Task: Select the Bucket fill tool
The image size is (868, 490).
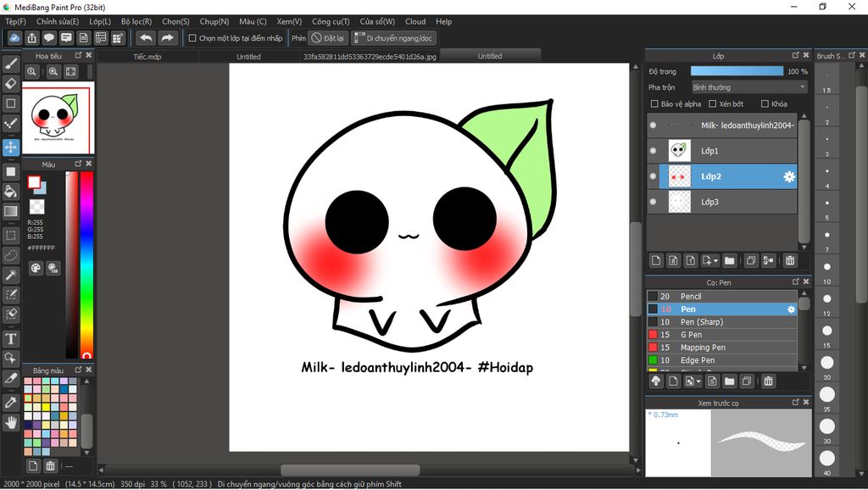Action: (x=10, y=192)
